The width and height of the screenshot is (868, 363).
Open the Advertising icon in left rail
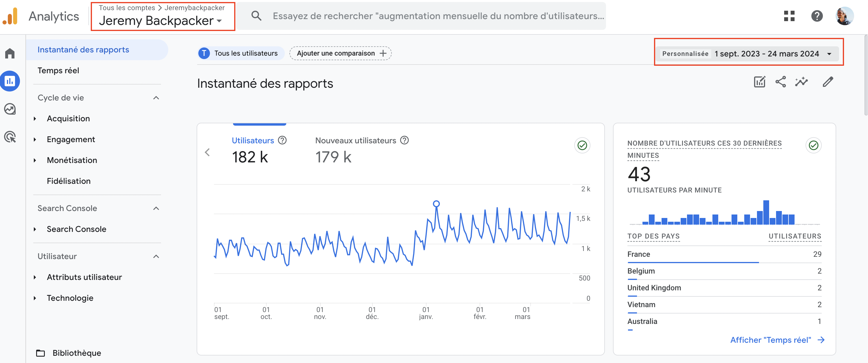point(10,137)
